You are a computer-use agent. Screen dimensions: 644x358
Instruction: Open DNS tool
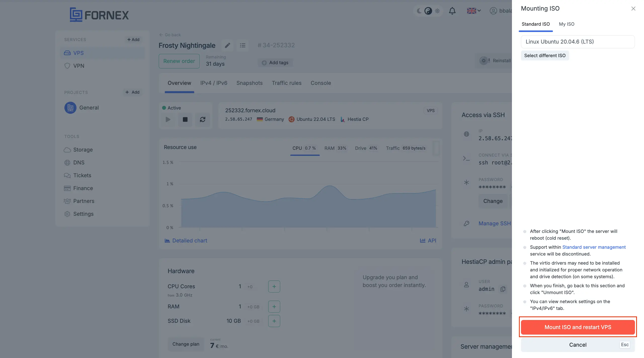click(74, 163)
